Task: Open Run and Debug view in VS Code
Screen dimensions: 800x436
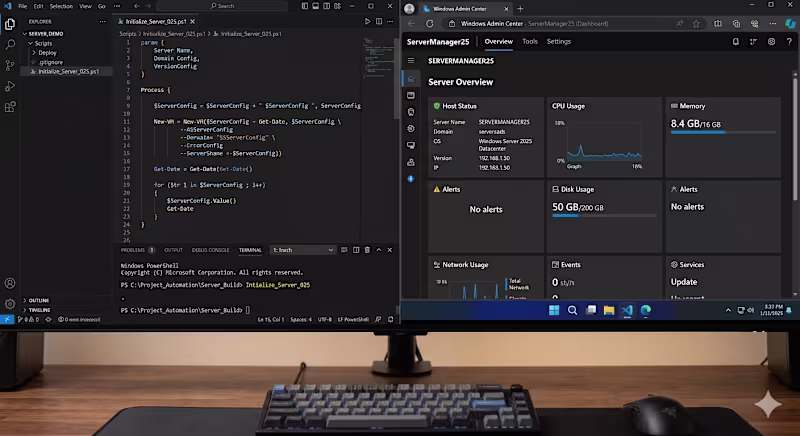Action: coord(10,86)
